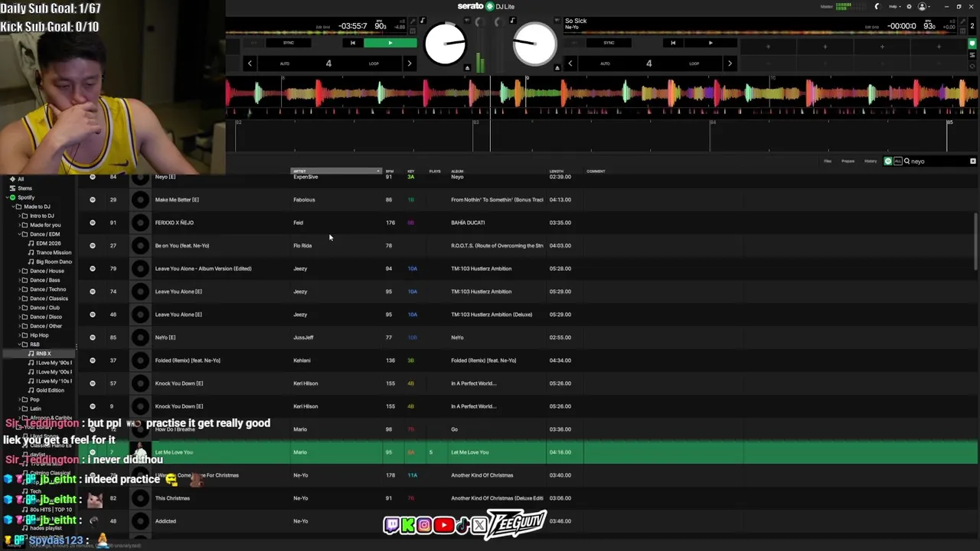Click the right deck play button
Viewport: 980px width, 551px height.
click(x=710, y=43)
